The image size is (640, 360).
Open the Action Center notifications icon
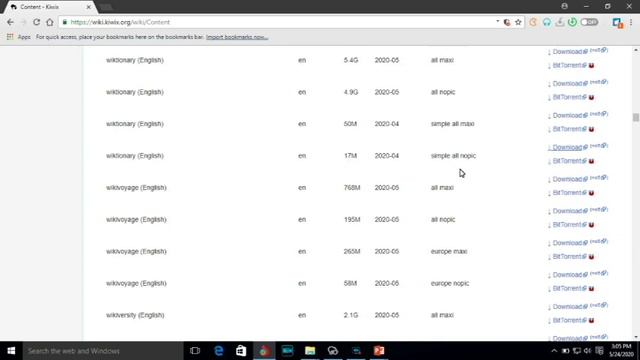(x=599, y=351)
